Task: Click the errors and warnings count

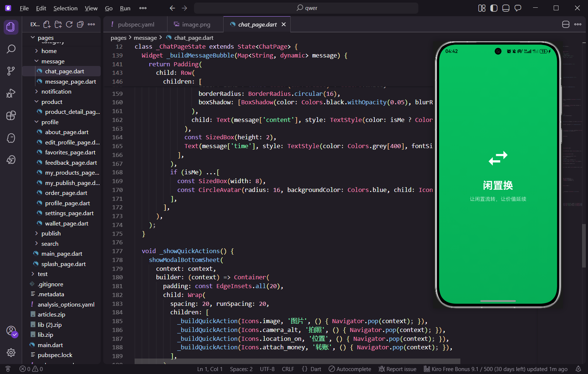Action: [x=31, y=369]
